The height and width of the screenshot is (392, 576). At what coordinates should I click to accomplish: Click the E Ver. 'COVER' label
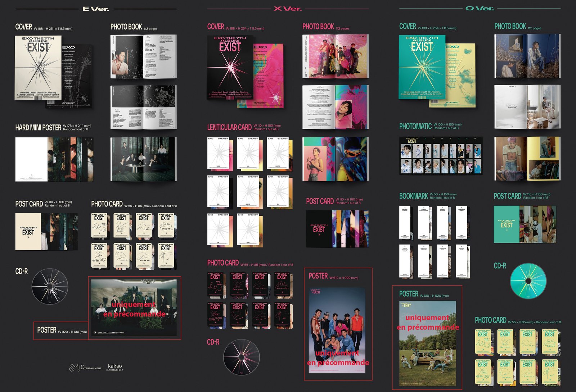click(x=24, y=27)
